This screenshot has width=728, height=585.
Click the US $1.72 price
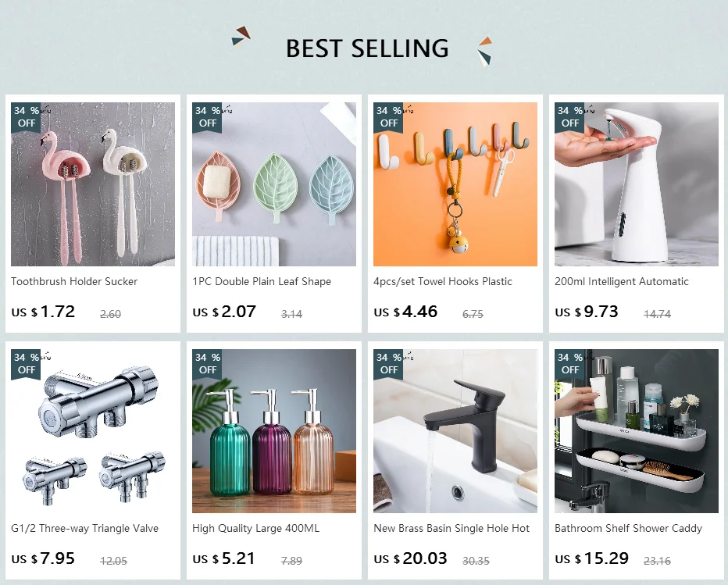[43, 312]
